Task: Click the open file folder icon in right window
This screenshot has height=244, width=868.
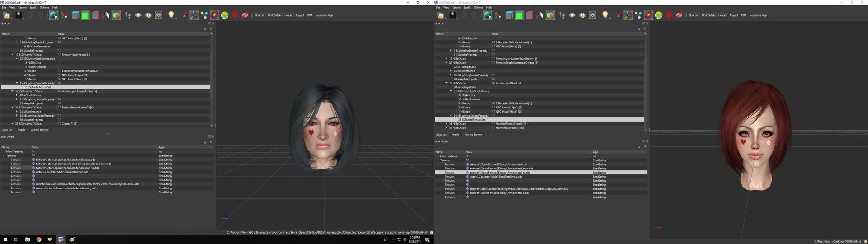Action: click(x=440, y=15)
